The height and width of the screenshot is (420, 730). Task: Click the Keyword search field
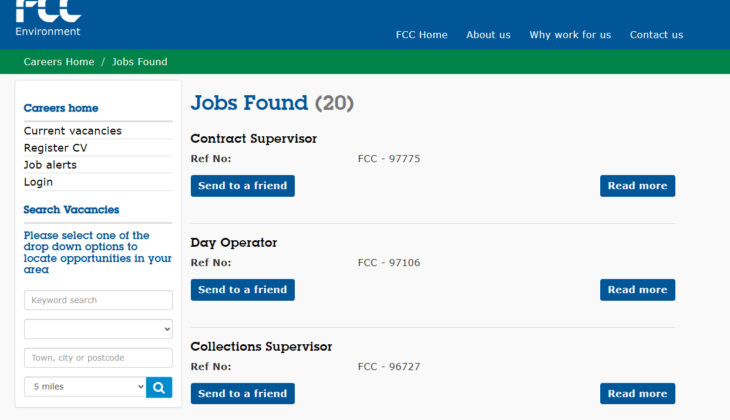click(x=98, y=300)
